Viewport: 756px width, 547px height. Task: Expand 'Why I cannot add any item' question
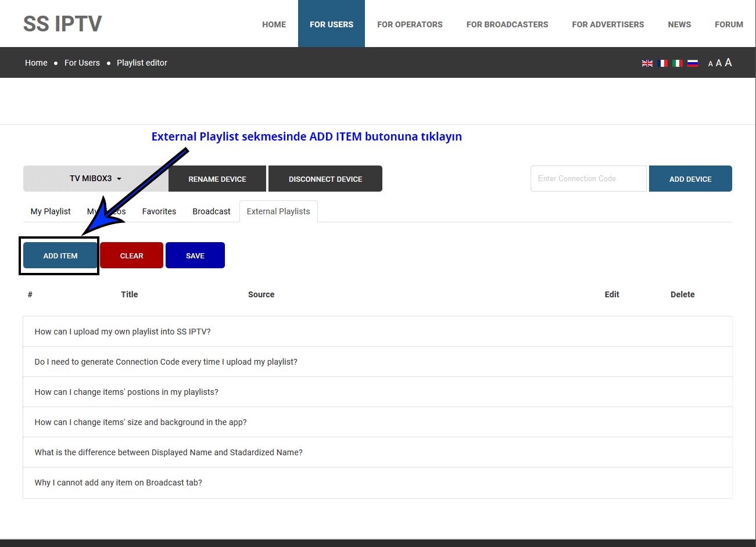pos(119,483)
